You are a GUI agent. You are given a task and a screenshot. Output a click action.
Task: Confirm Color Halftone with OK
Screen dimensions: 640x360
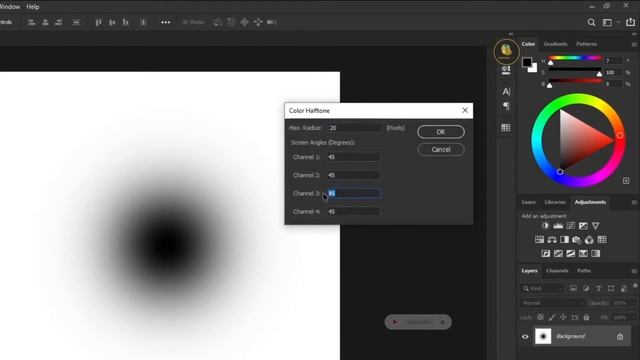pos(441,132)
